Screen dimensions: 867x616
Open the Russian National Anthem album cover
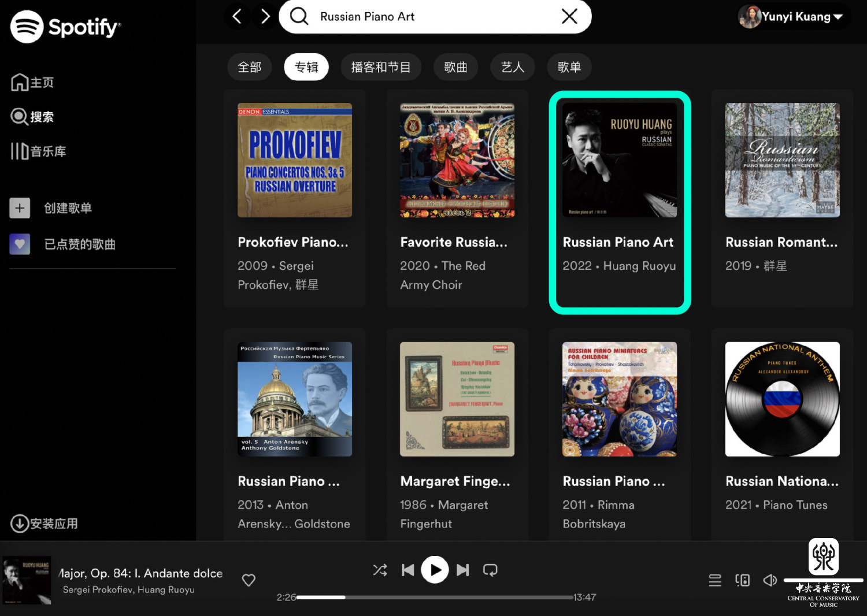coord(782,399)
